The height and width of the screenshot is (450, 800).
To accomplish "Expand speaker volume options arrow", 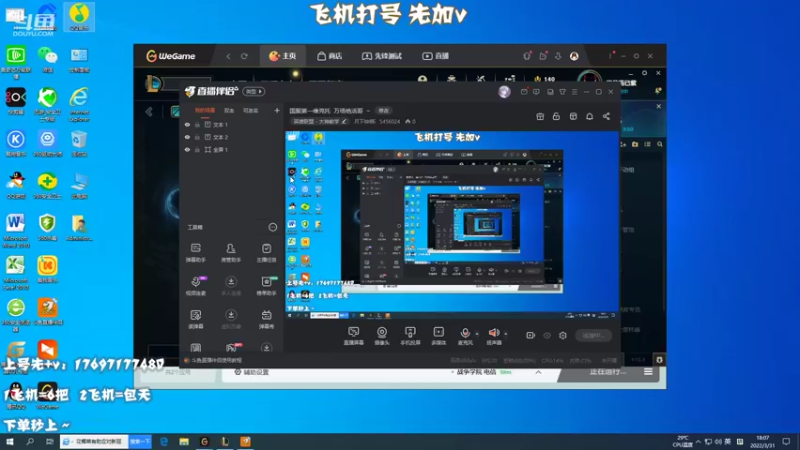I will coord(506,334).
